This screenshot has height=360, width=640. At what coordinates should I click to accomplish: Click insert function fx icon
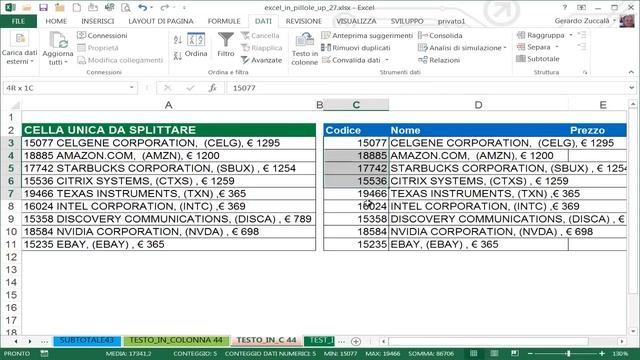(x=213, y=88)
